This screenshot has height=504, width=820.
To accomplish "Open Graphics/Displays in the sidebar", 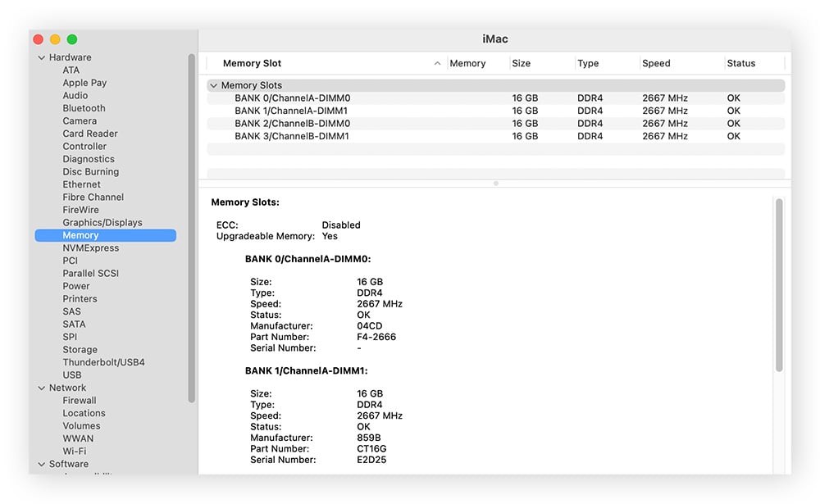I will (x=102, y=223).
